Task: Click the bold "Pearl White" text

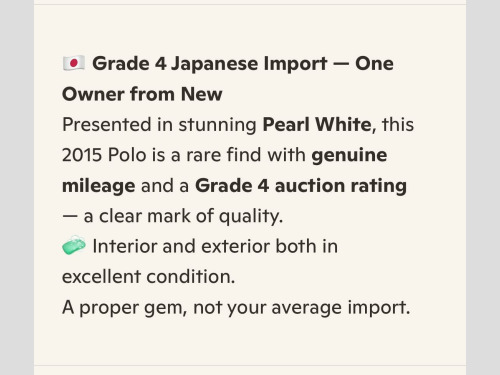Action: [317, 125]
